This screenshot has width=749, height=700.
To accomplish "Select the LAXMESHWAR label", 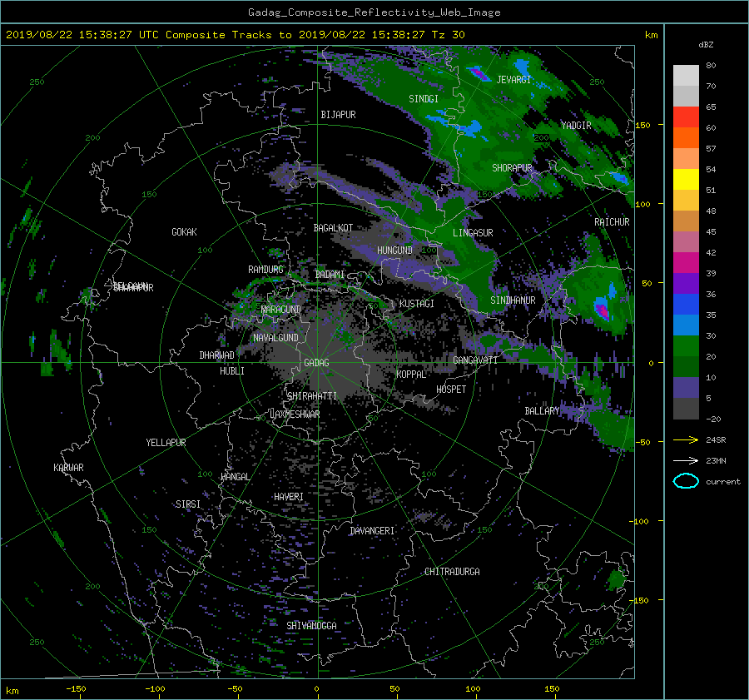I will (x=295, y=415).
